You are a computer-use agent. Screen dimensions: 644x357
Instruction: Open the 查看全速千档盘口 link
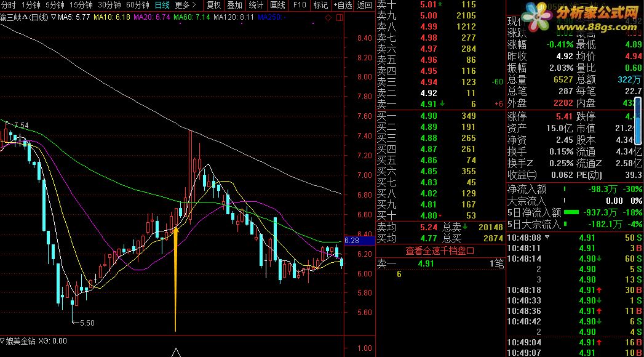[440, 251]
